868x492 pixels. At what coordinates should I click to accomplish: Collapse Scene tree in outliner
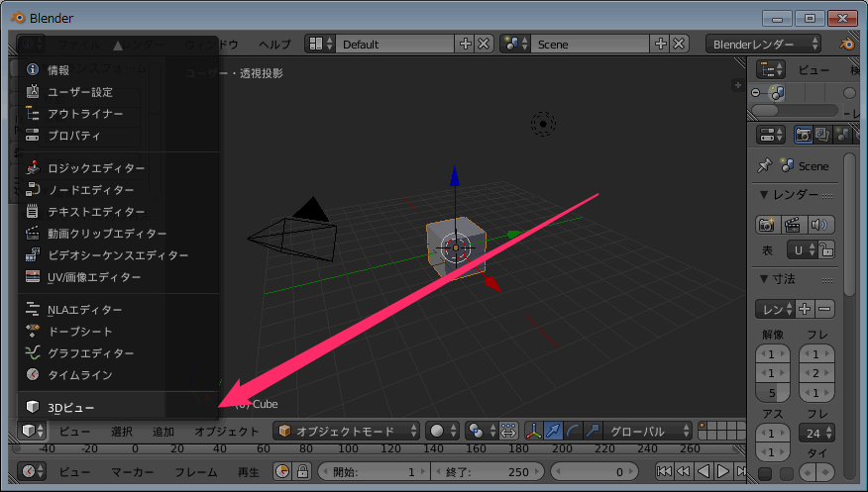756,93
